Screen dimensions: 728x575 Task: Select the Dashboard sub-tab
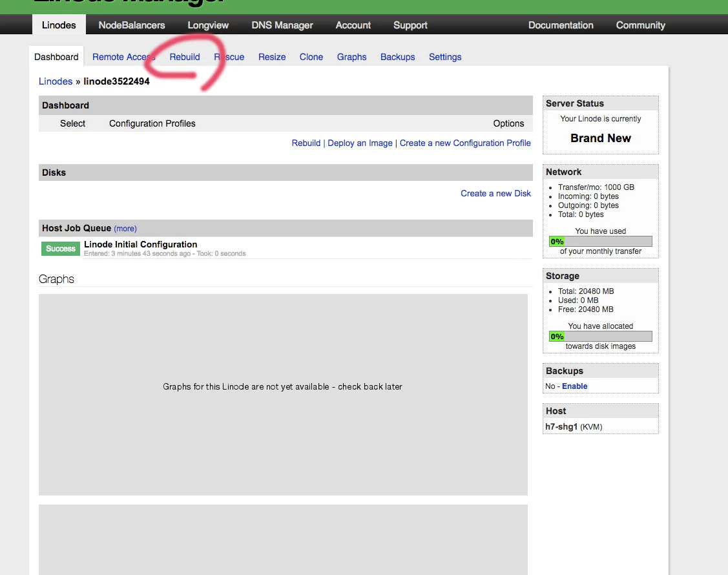point(56,57)
